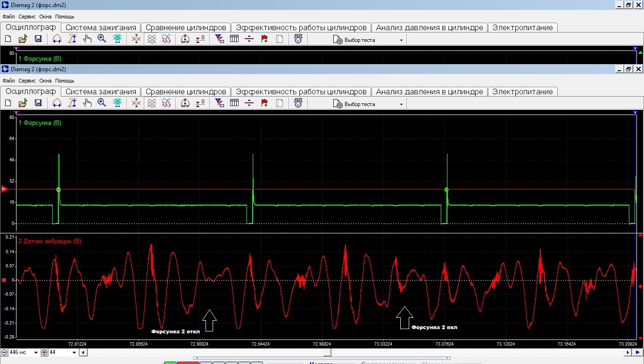This screenshot has width=644, height=364.
Task: Open file via folder icon, front window
Action: [x=23, y=103]
